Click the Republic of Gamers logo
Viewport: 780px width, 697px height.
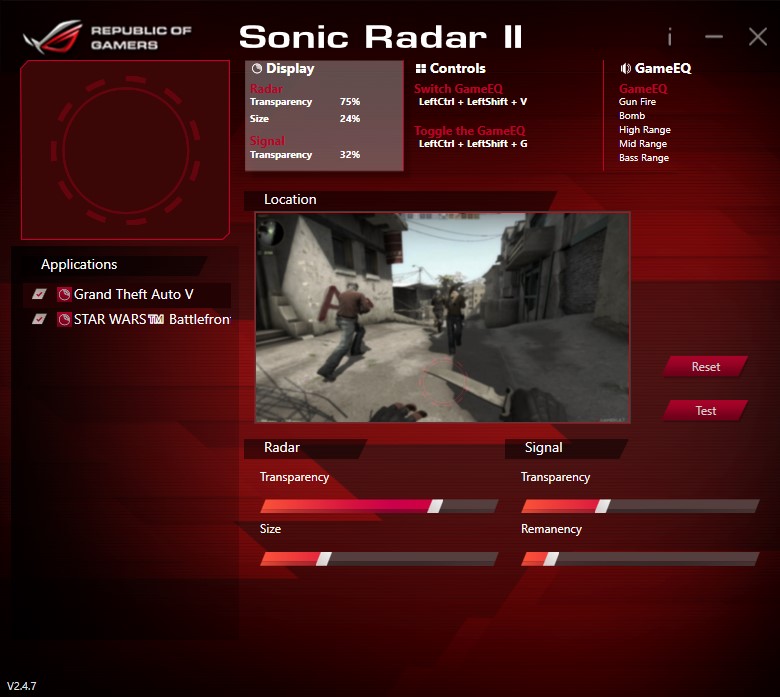pyautogui.click(x=107, y=37)
